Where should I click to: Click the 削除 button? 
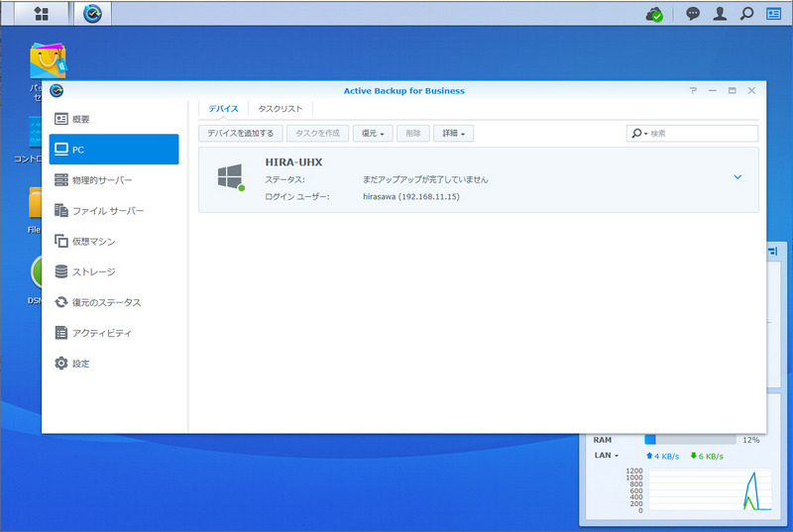pyautogui.click(x=413, y=134)
